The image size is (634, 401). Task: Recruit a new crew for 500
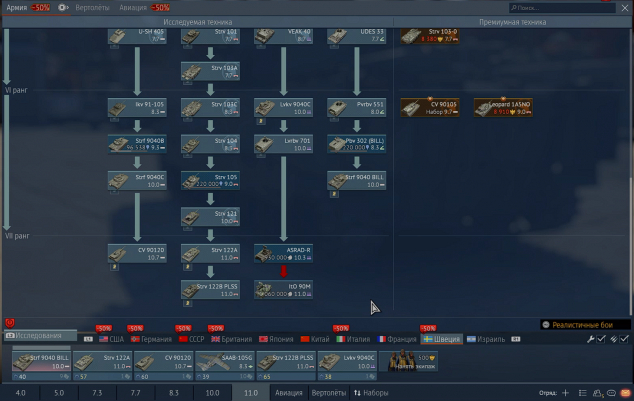click(408, 361)
